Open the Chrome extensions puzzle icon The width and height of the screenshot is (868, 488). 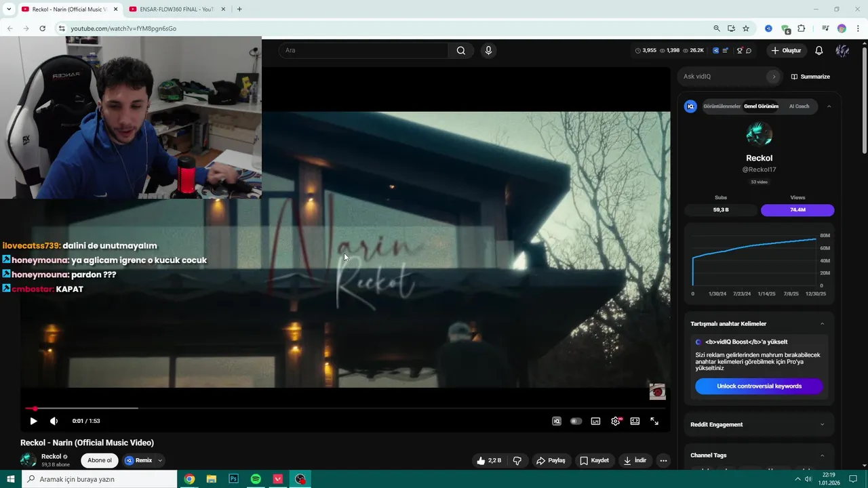pos(802,28)
